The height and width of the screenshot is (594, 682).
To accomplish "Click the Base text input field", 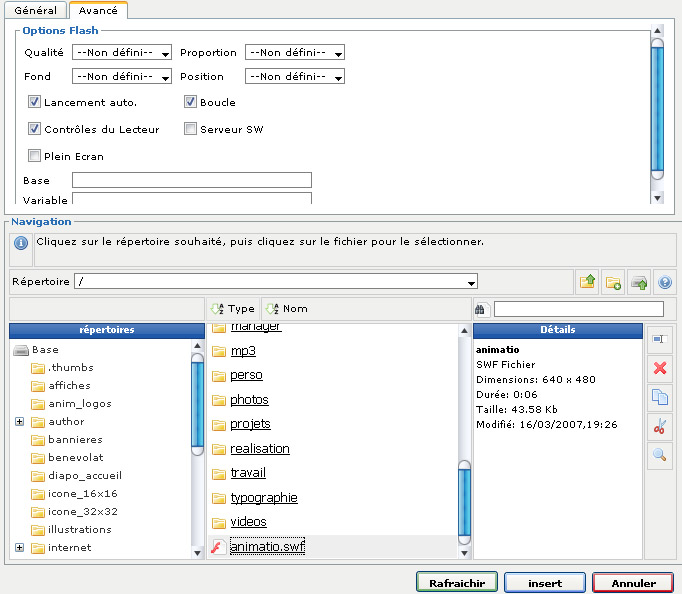I will pos(191,180).
